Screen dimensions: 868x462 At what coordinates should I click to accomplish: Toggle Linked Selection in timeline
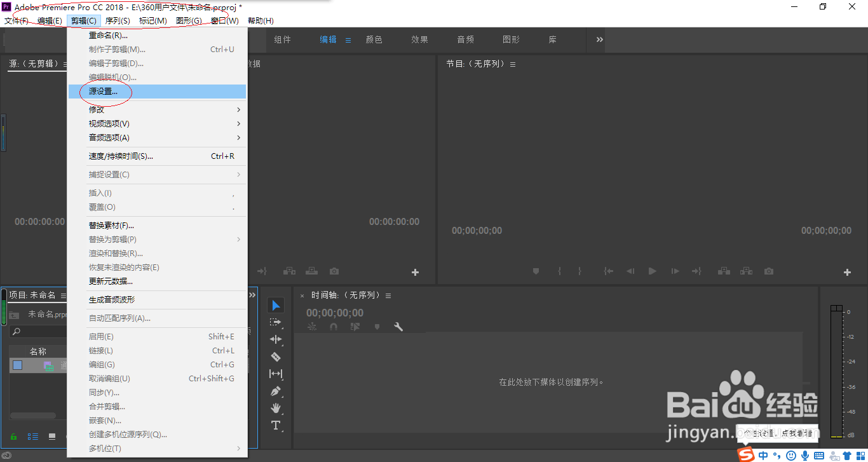(x=355, y=327)
